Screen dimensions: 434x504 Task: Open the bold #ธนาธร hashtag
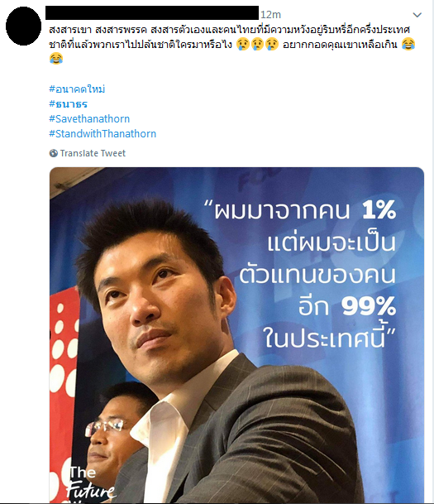click(x=68, y=104)
